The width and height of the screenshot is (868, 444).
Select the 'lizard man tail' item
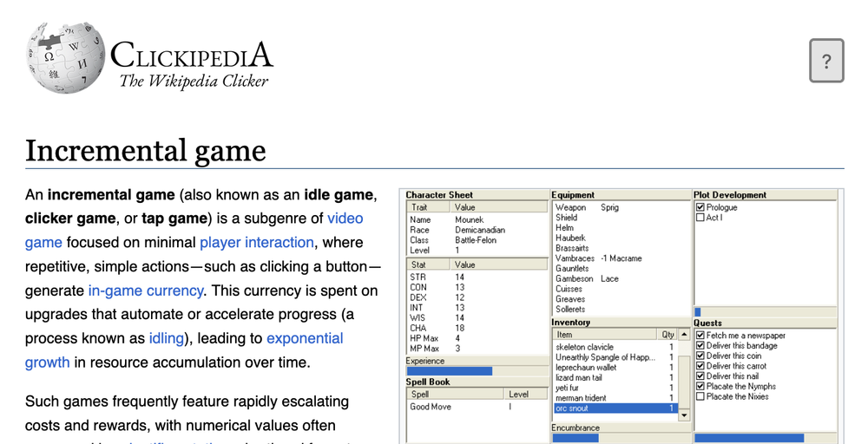click(x=615, y=377)
